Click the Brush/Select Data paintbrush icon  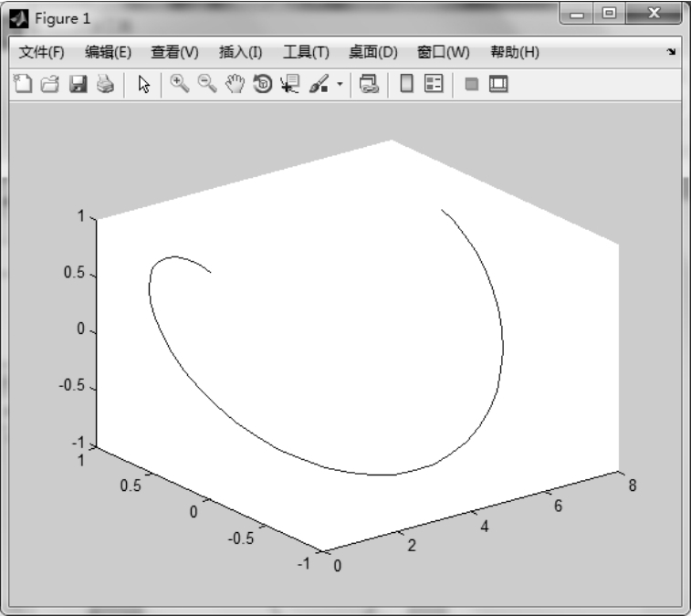click(319, 85)
